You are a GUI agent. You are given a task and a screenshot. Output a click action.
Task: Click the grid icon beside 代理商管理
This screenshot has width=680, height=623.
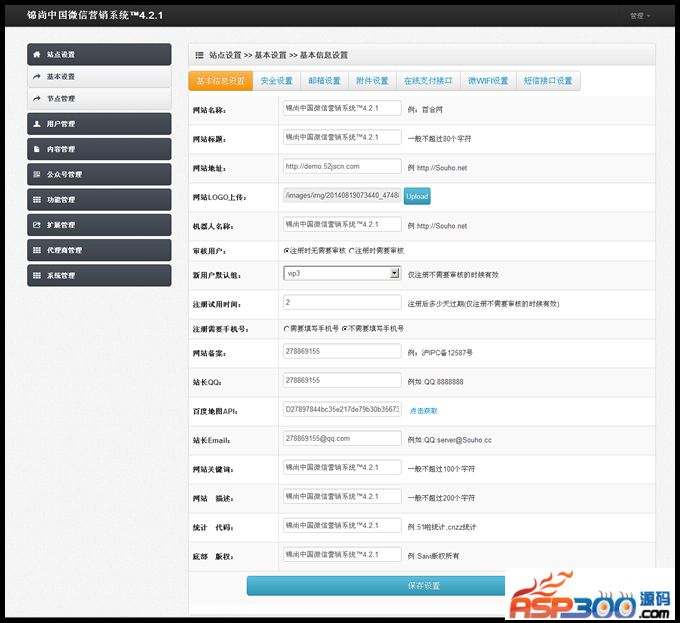37,250
